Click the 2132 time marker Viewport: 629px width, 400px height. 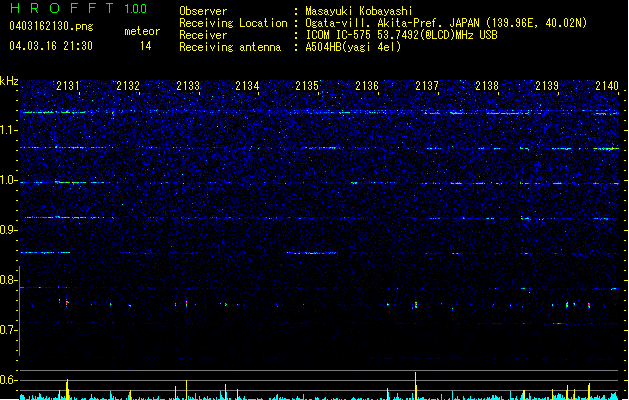pyautogui.click(x=128, y=85)
